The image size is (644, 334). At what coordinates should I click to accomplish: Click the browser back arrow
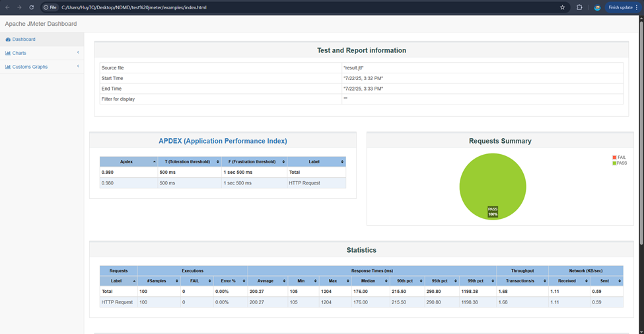pos(7,7)
